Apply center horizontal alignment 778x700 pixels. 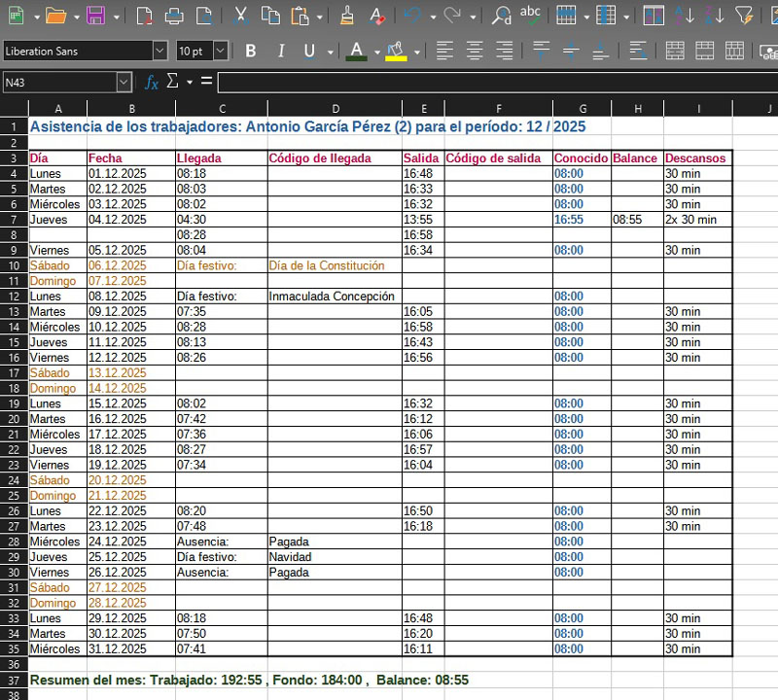(x=475, y=52)
